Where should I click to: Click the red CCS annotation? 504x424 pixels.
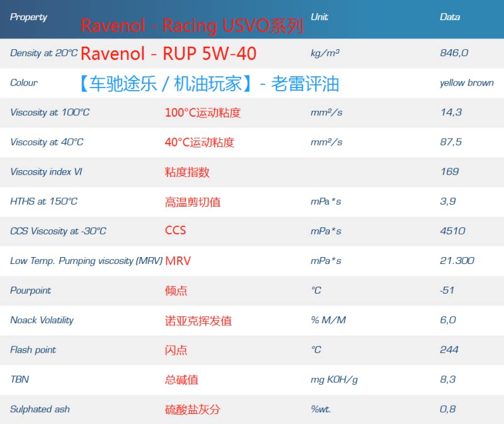coord(176,231)
